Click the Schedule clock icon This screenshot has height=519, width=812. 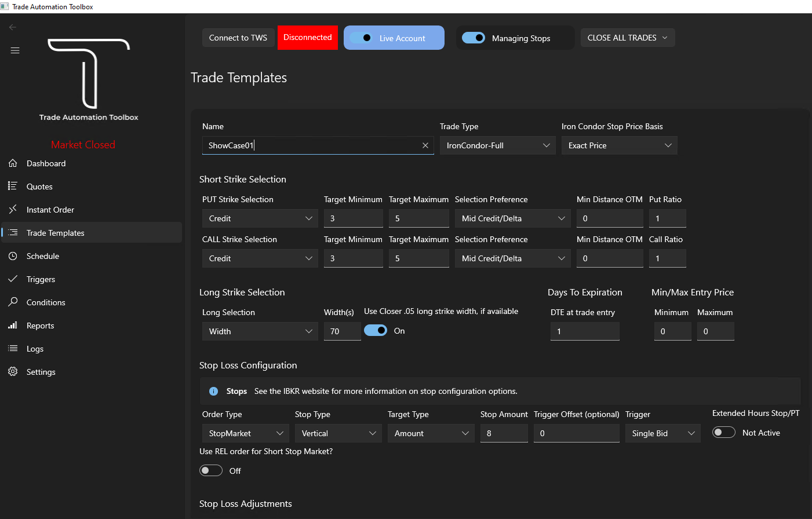tap(13, 255)
